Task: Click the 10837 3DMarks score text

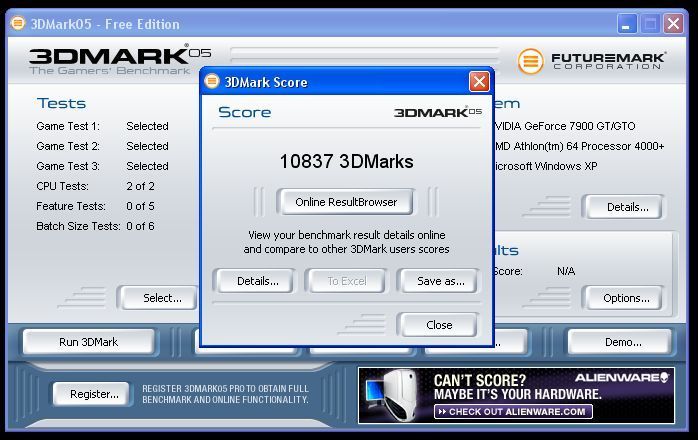Action: [x=346, y=161]
